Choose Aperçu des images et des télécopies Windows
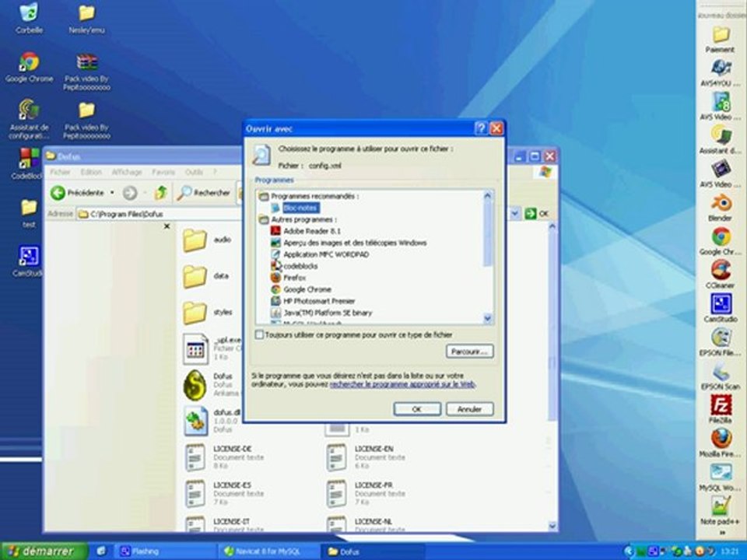This screenshot has height=560, width=747. point(355,243)
